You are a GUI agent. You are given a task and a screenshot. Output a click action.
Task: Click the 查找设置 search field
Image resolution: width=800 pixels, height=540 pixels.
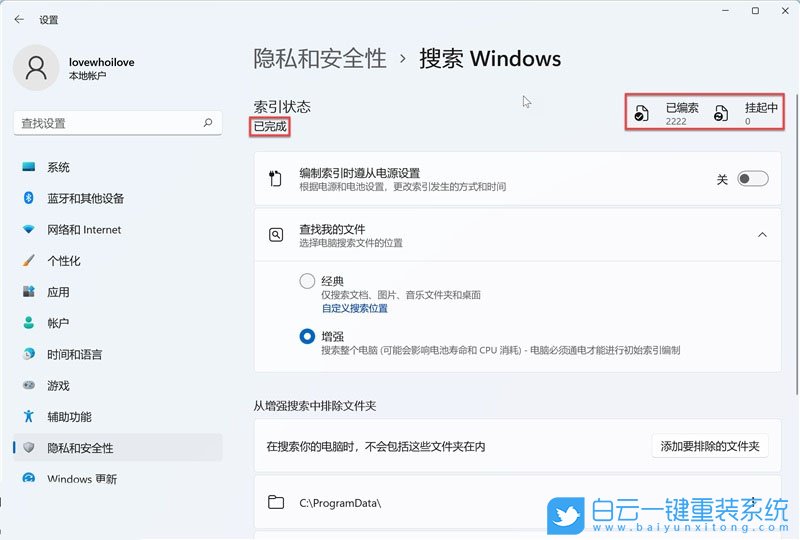coord(118,123)
